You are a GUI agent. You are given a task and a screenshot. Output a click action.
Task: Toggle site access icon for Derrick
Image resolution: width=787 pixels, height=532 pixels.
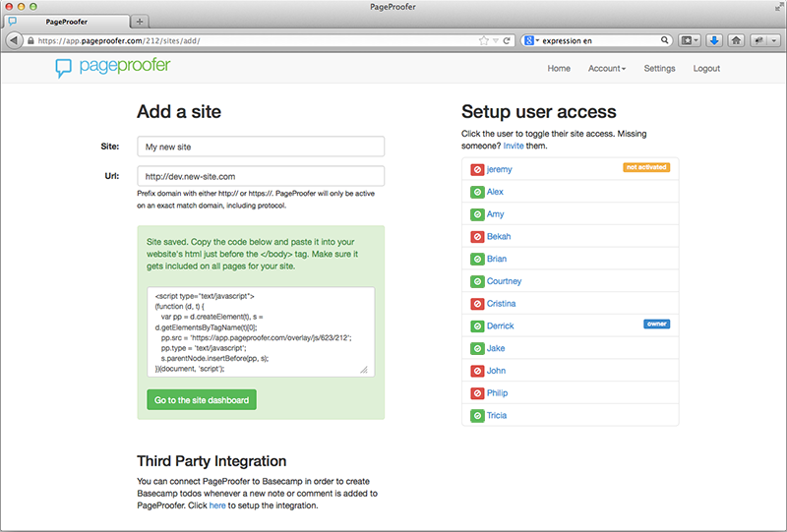coord(477,326)
